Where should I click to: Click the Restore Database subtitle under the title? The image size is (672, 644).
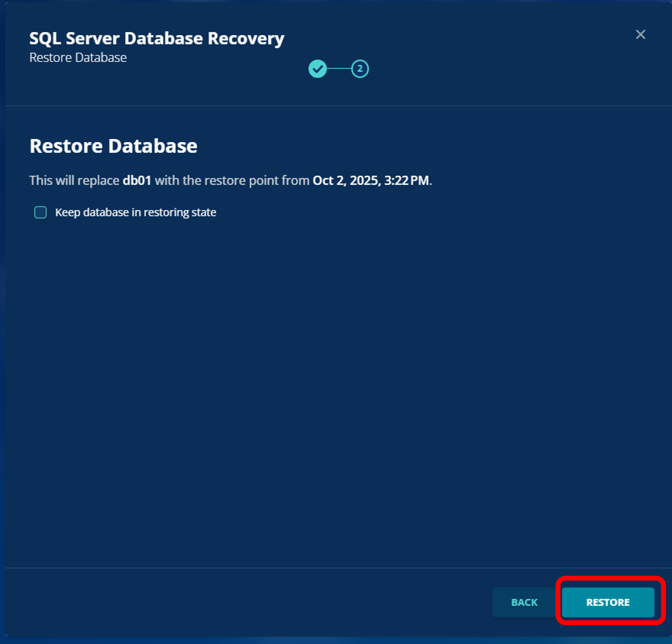pyautogui.click(x=78, y=57)
